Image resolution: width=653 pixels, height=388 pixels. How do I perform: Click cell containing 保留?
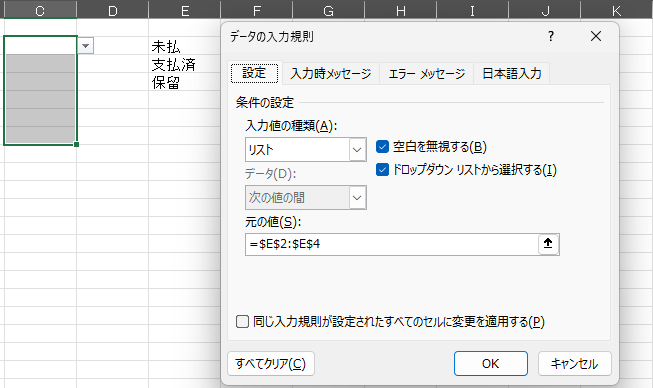pos(184,82)
